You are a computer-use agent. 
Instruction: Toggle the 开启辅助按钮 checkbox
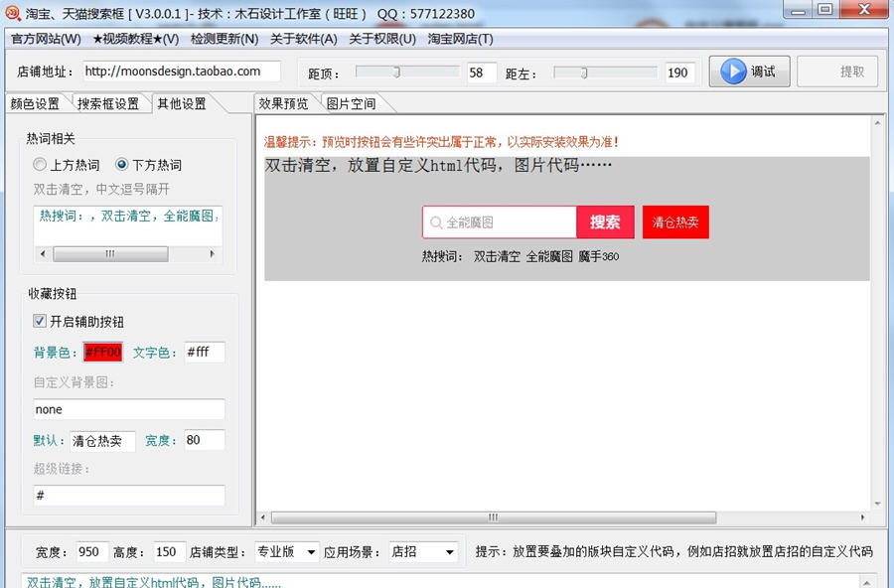(x=40, y=321)
